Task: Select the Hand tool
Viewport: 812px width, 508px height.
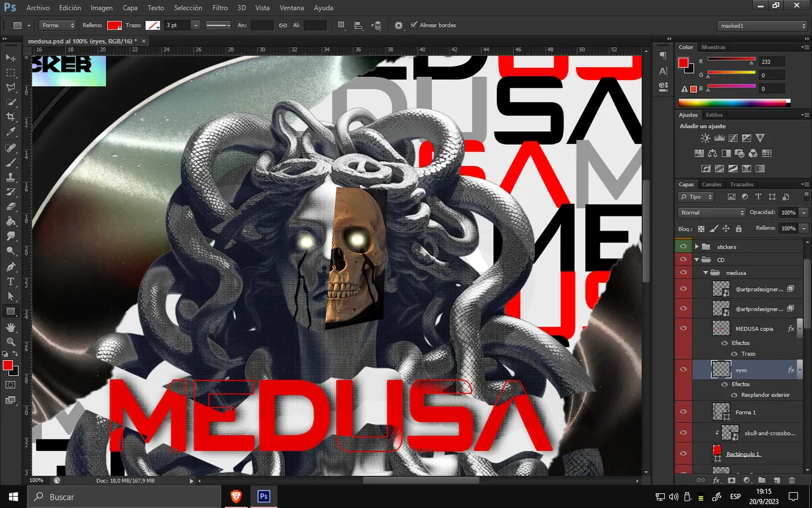Action: pyautogui.click(x=11, y=327)
